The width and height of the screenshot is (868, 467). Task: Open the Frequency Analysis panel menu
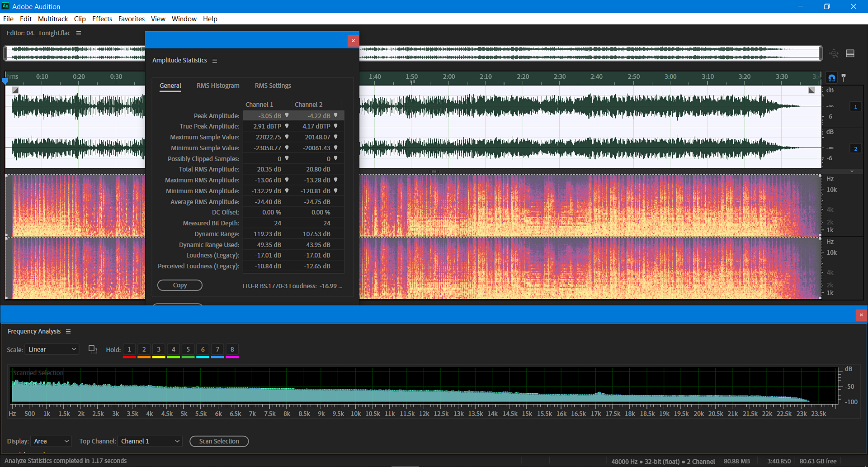(68, 331)
